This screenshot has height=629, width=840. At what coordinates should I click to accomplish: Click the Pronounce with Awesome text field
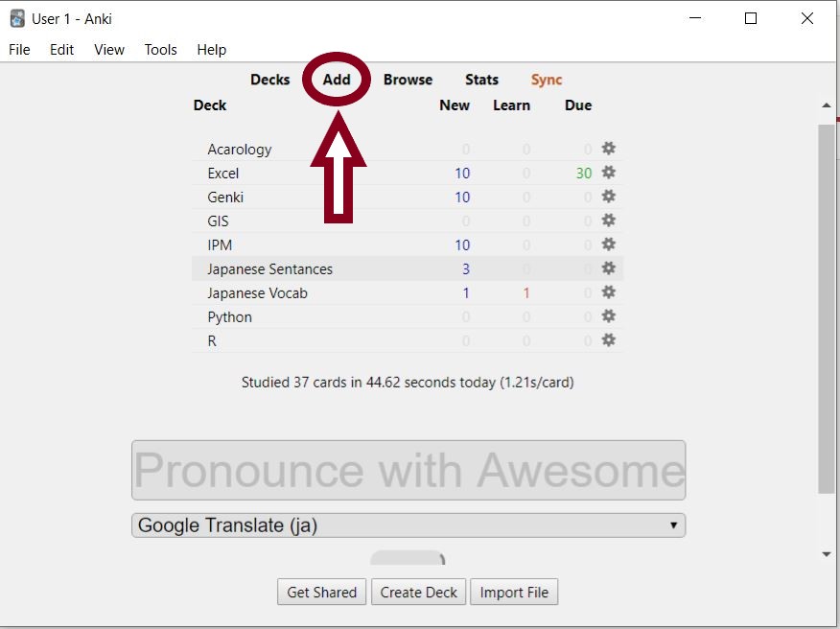click(408, 471)
